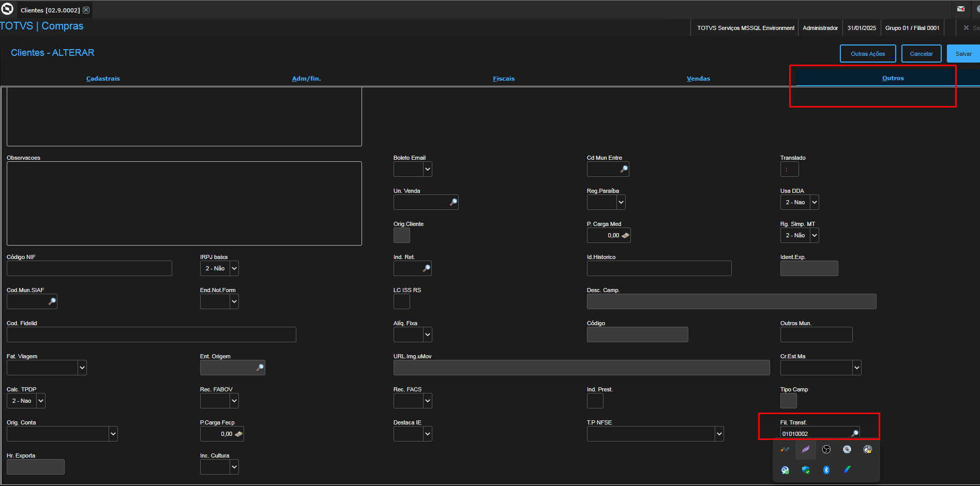This screenshot has height=486, width=980.
Task: Click the orange-blue nodes tray icon
Action: pos(785,449)
